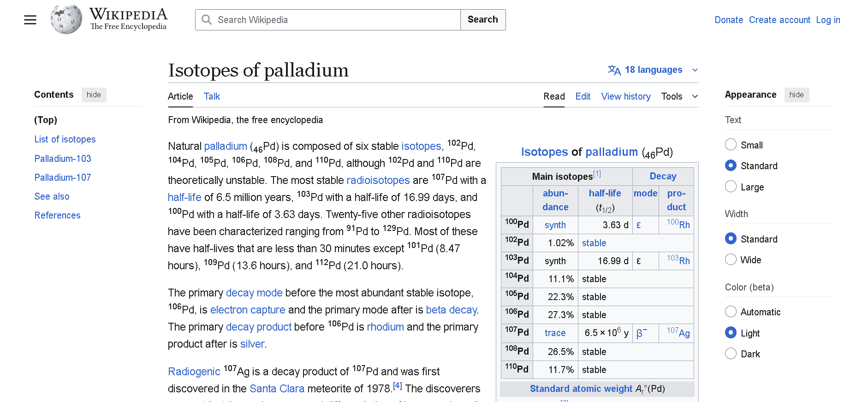Image resolution: width=868 pixels, height=402 pixels.
Task: Click footnote [1] beside Main isotopes
Action: point(597,174)
